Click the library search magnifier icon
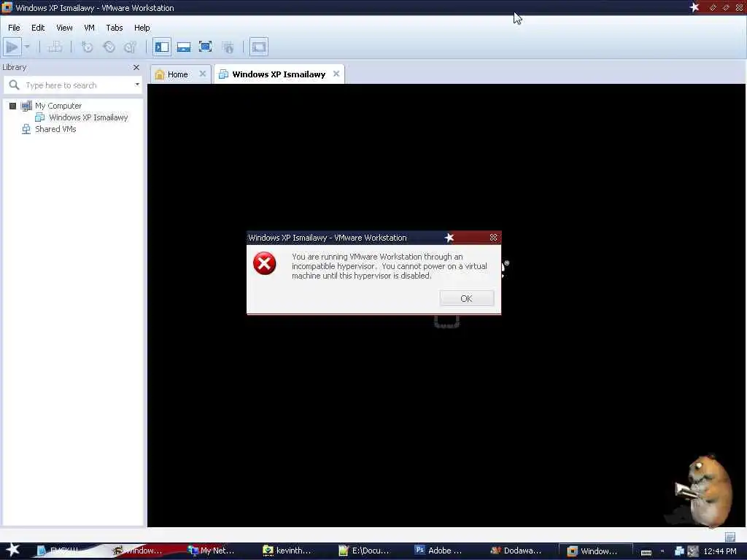Image resolution: width=747 pixels, height=560 pixels. pos(15,85)
